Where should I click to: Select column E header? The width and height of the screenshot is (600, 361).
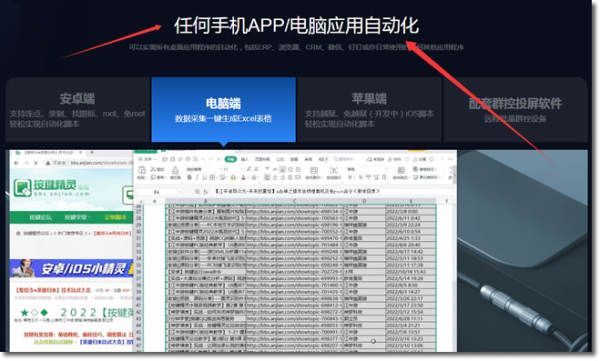[411, 201]
